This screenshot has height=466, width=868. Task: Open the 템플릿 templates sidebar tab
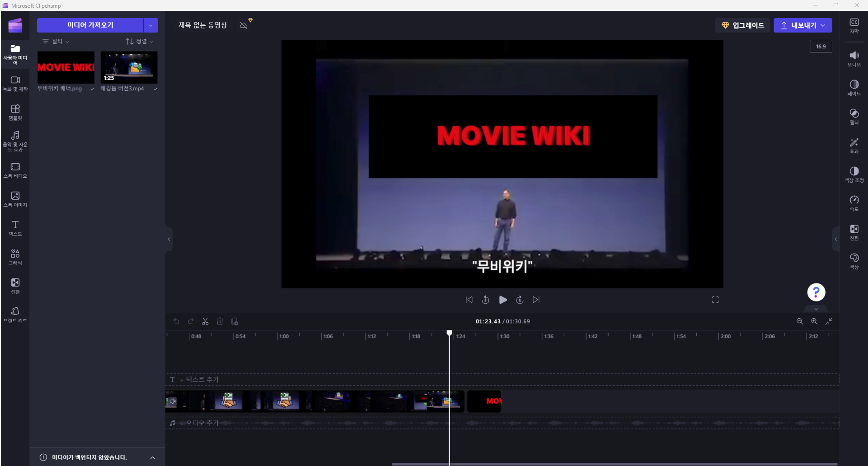coord(15,113)
